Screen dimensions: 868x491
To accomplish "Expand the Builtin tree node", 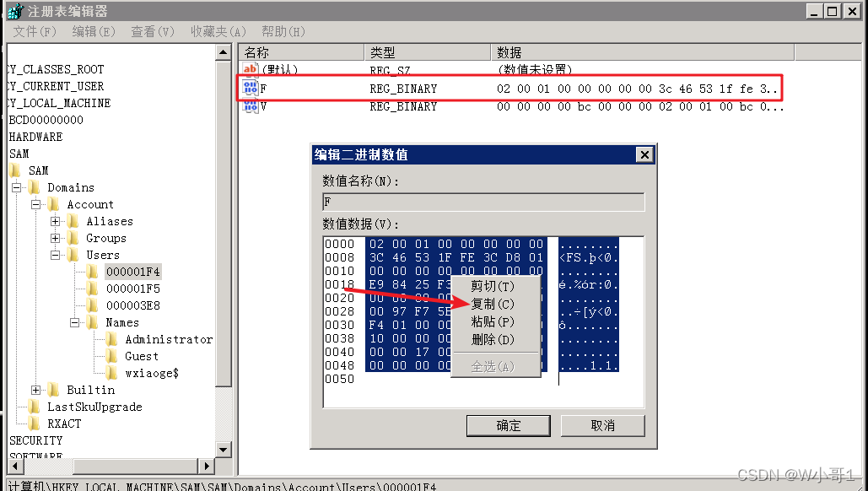I will point(36,390).
